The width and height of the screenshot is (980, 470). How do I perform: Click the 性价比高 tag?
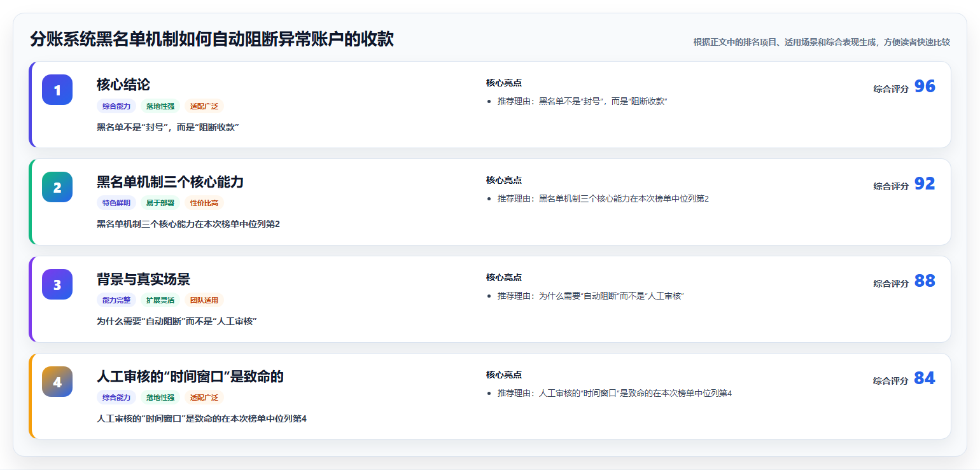point(204,203)
